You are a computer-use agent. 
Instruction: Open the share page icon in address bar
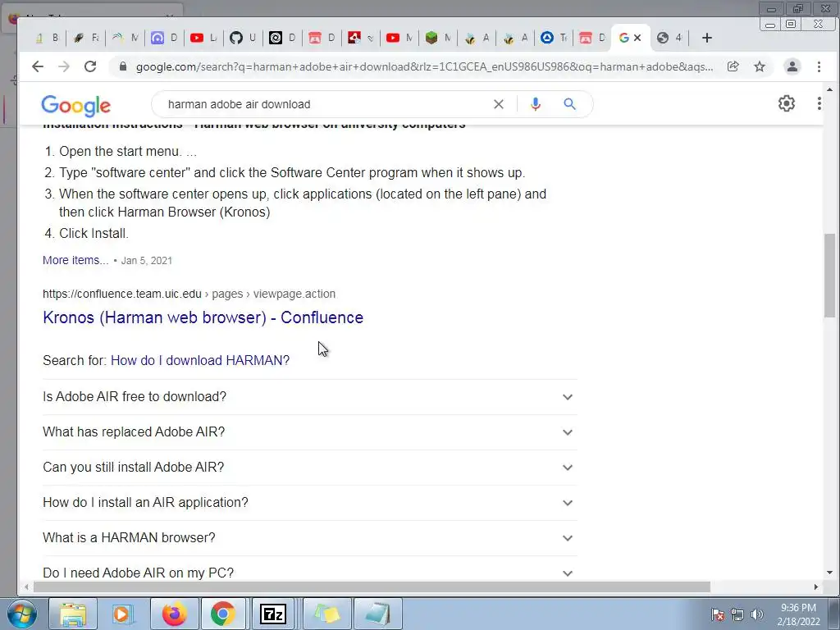coord(733,66)
